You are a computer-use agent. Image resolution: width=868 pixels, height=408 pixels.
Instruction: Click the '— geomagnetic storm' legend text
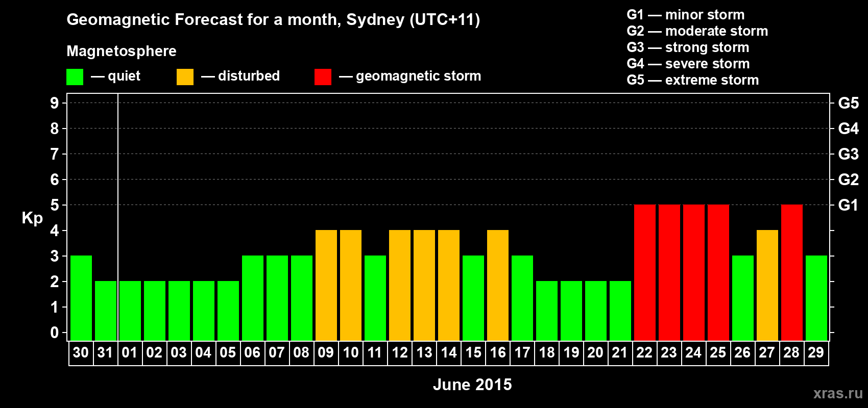tap(410, 76)
